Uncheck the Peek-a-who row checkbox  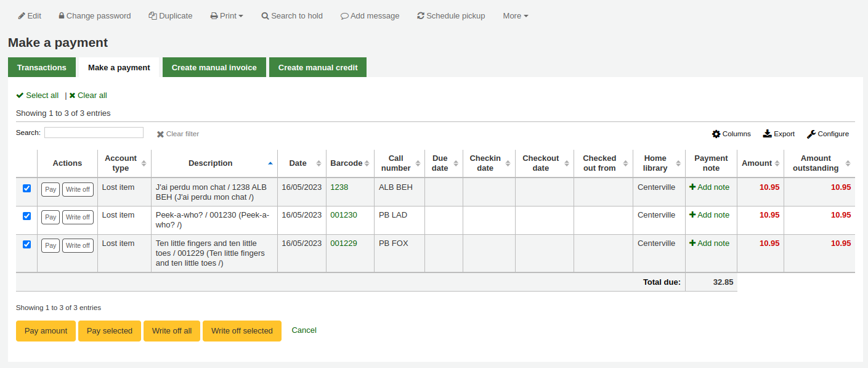point(26,216)
